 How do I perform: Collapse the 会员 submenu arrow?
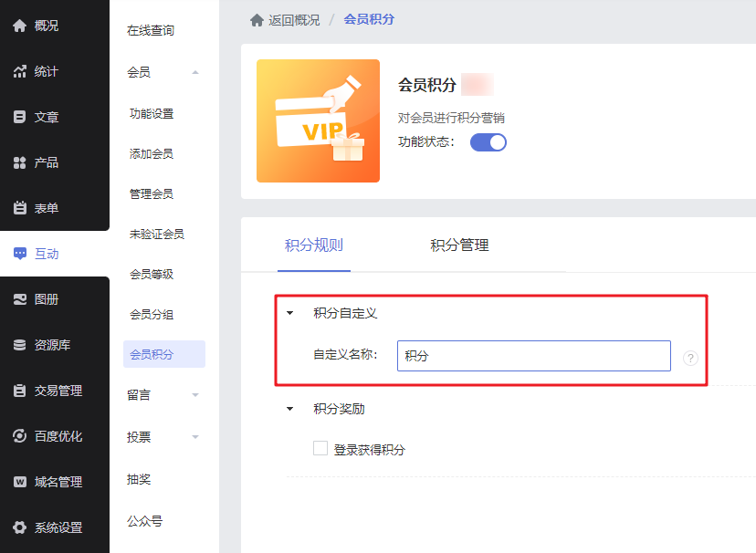(x=195, y=72)
